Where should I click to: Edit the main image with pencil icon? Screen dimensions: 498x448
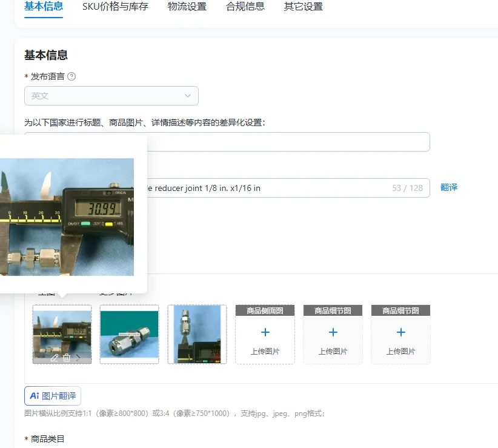pos(55,358)
